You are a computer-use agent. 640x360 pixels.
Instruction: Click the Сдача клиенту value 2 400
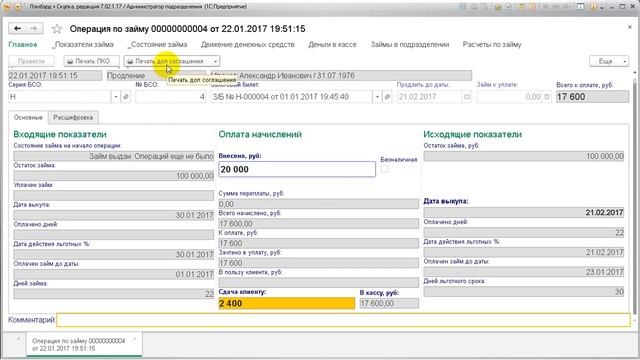[287, 303]
